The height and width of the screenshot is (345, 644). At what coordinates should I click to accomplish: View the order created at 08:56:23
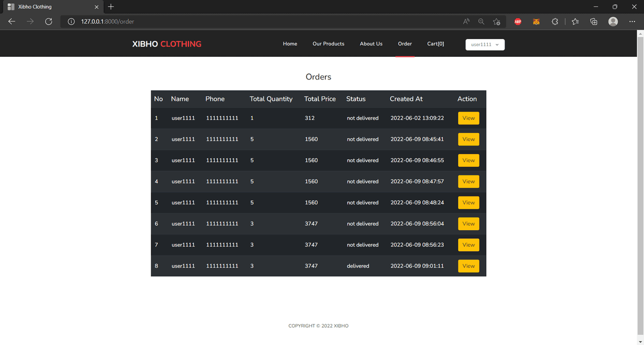tap(469, 245)
